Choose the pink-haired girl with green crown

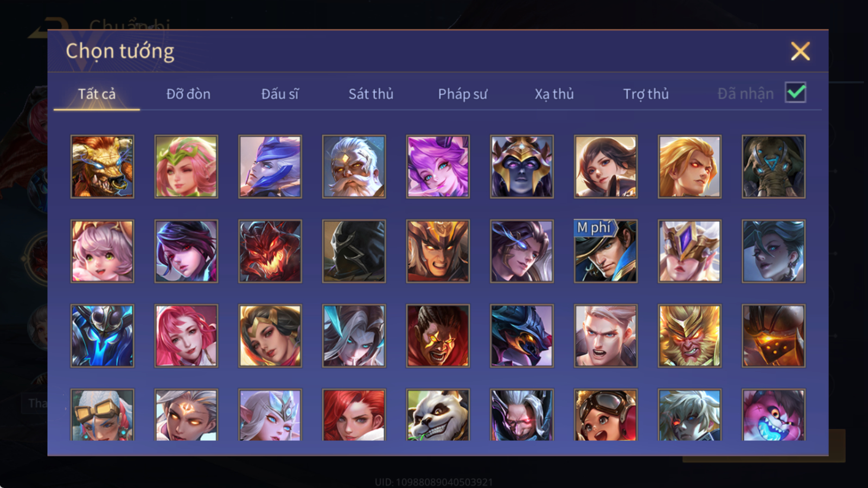pyautogui.click(x=186, y=166)
